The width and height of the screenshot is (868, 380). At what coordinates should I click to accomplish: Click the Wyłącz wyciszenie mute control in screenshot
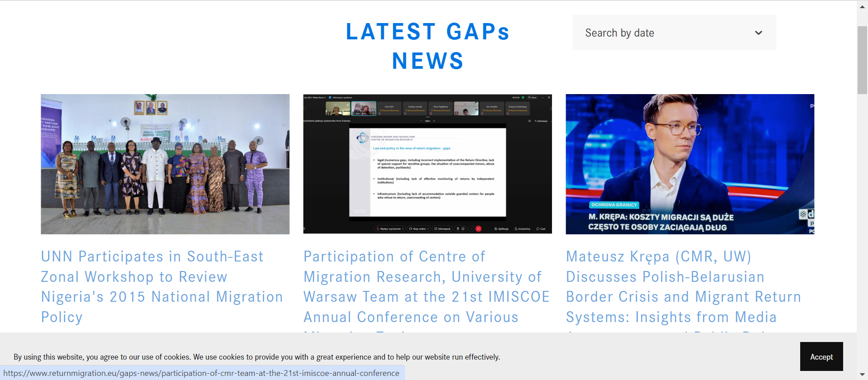(x=390, y=229)
